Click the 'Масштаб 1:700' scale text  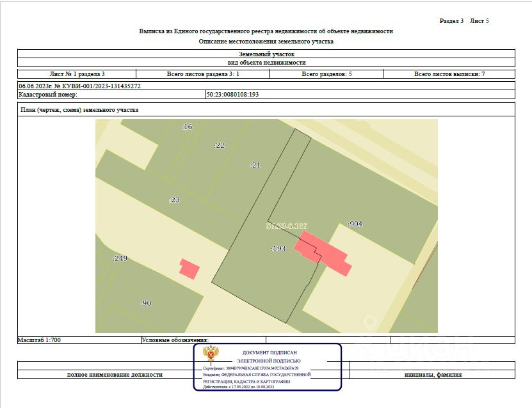[39, 340]
